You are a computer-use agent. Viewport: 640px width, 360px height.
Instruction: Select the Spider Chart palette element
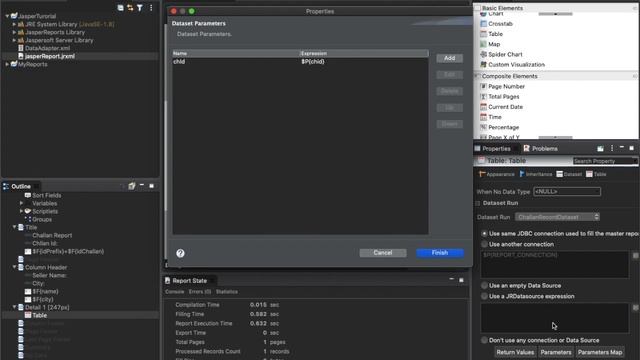[x=505, y=54]
